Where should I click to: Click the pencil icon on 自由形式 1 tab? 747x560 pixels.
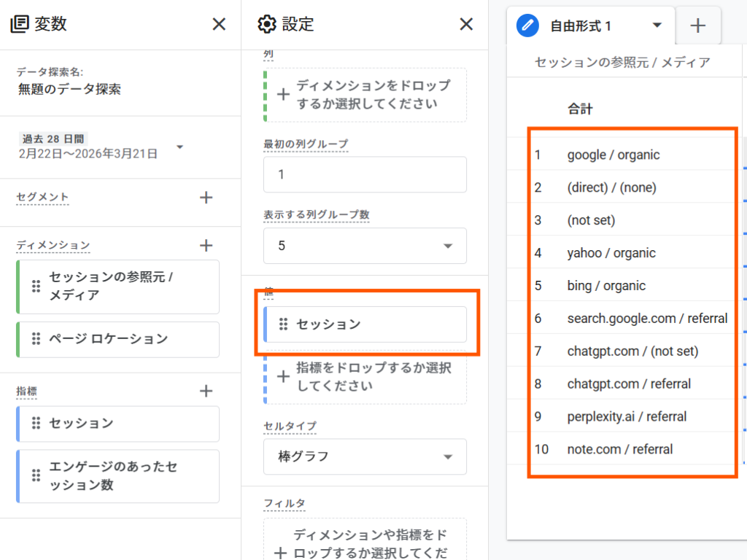pyautogui.click(x=527, y=26)
